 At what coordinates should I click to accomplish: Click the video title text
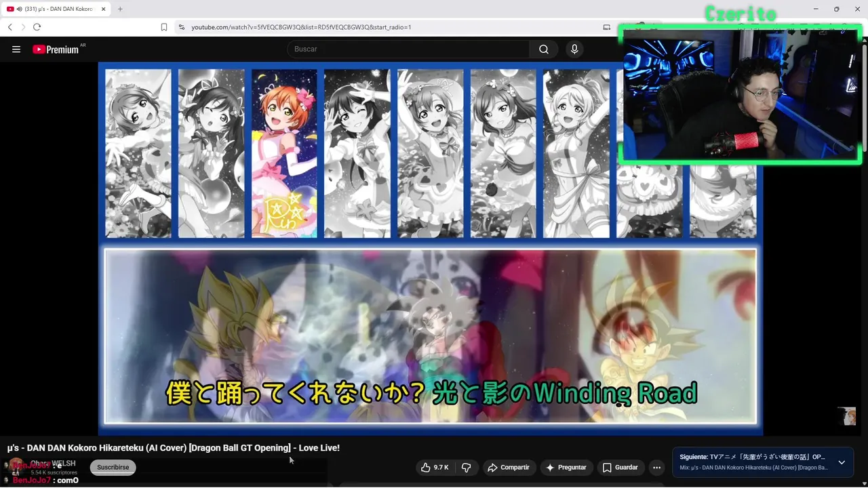tap(174, 448)
